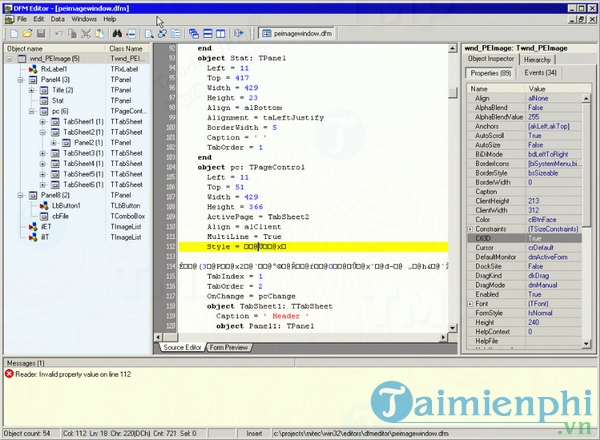Collapse the TabSheet2 (1) node
Viewport: 600px width, 440px height.
pyautogui.click(x=42, y=132)
